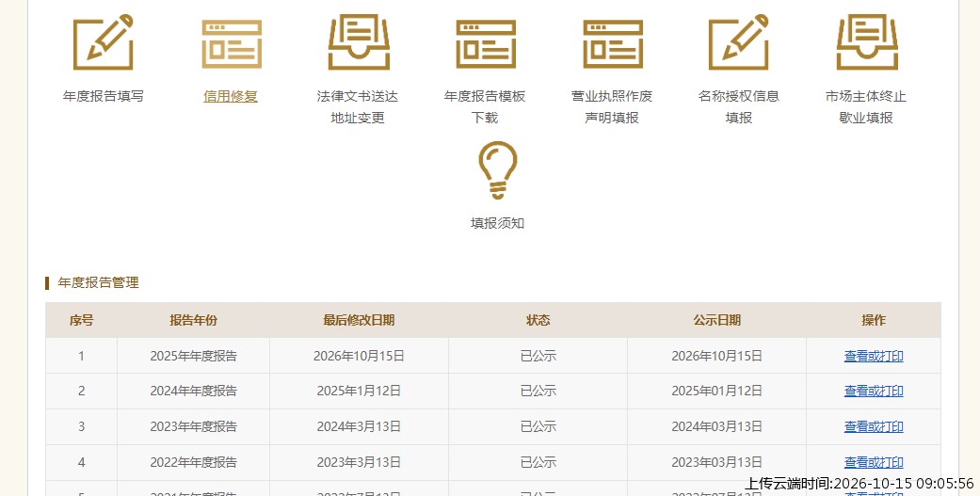Click the 最后修改日期 column header

click(x=359, y=320)
